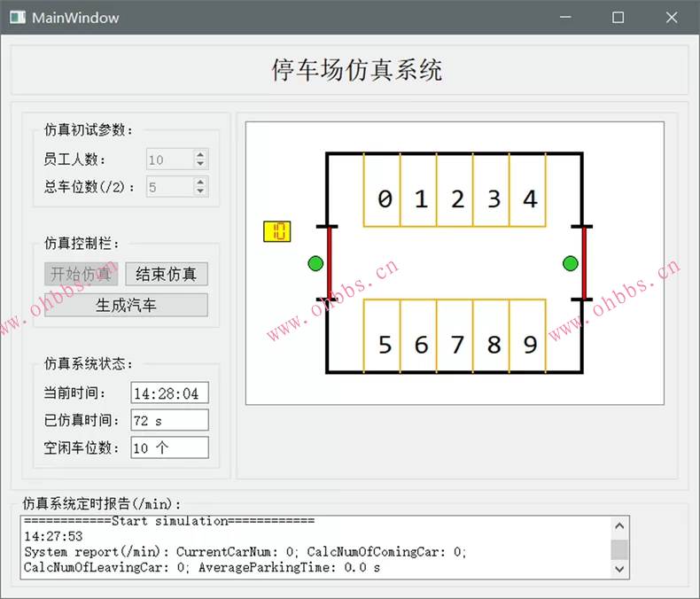Image resolution: width=700 pixels, height=599 pixels.
Task: Minimize the MainWindow window
Action: tap(565, 18)
